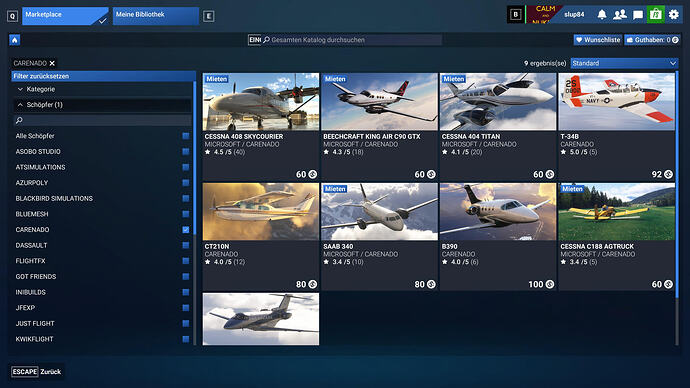Viewport: 690px width, 388px height.
Task: Click the E key shortcut icon
Action: pos(209,16)
